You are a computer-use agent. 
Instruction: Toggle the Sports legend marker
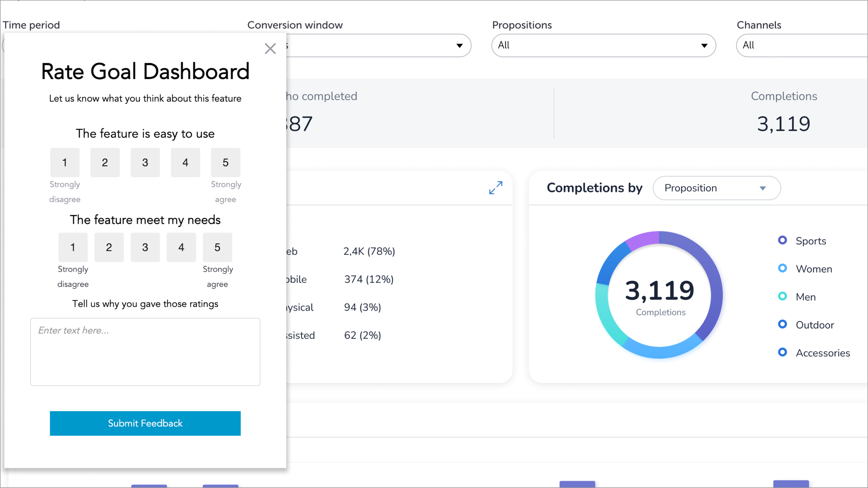tap(782, 240)
